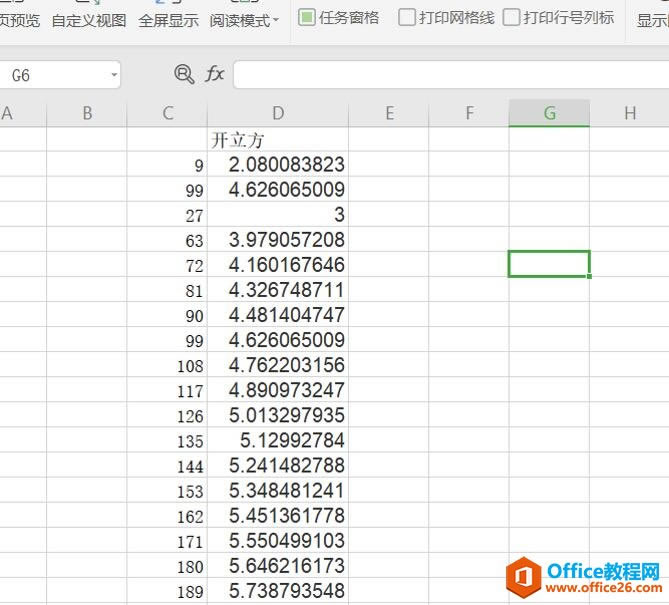Select cell showing 4.890973247

[x=278, y=390]
